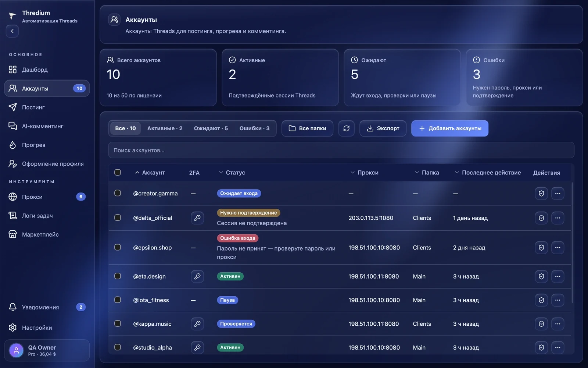588x368 pixels.
Task: Click the 2FA key icon for @delta_official
Action: click(x=197, y=218)
